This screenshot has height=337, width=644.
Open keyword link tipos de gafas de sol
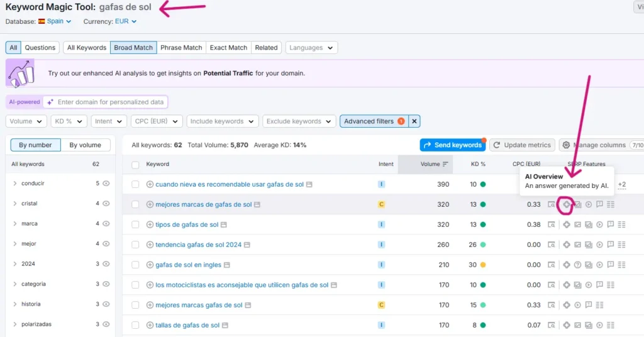tap(187, 224)
